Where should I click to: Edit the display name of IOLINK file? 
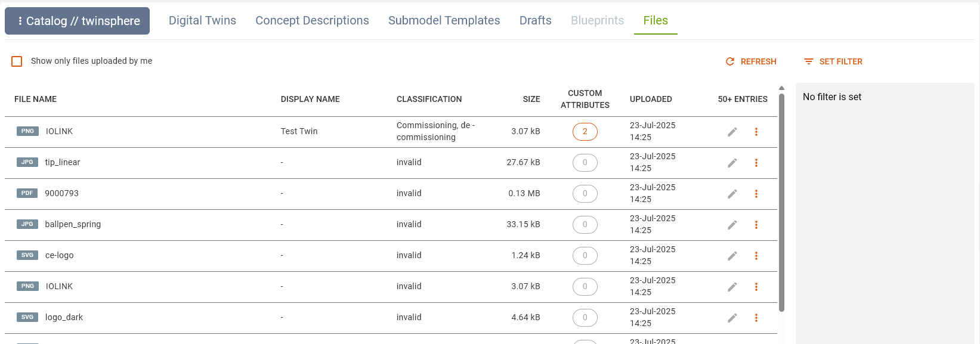pos(732,131)
